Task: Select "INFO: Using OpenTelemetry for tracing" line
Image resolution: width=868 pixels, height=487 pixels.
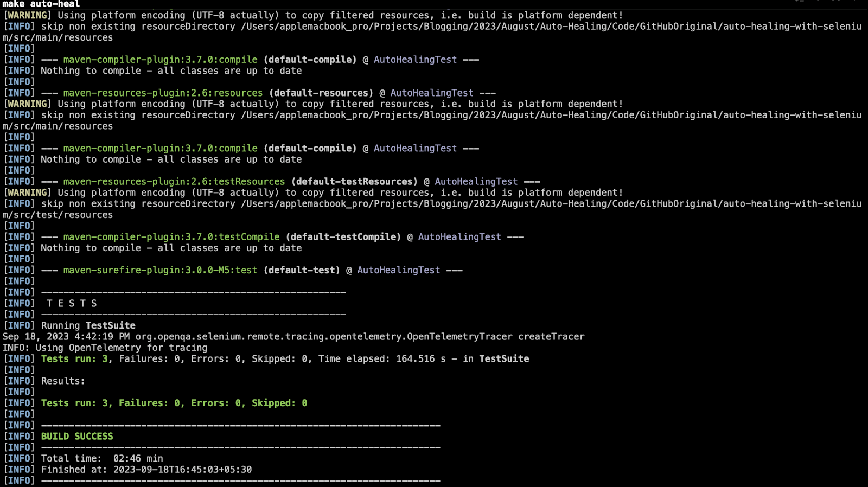Action: point(105,348)
